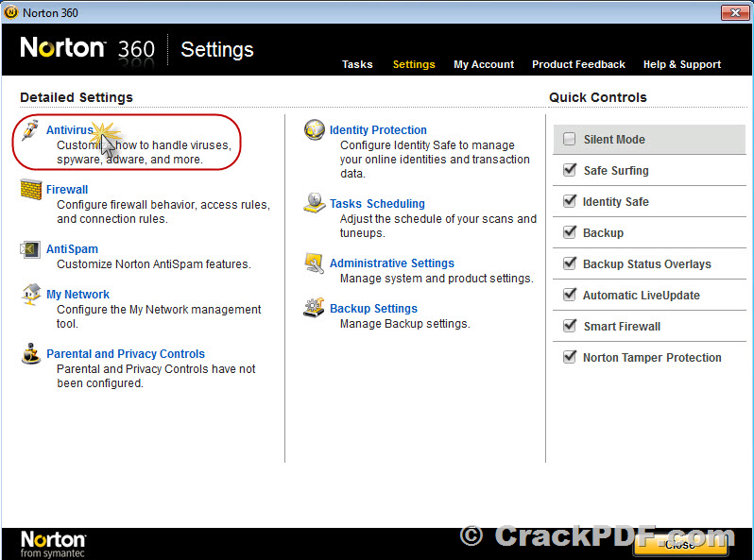Click "Manage Backup settings." text
The height and width of the screenshot is (560, 754).
(x=405, y=324)
